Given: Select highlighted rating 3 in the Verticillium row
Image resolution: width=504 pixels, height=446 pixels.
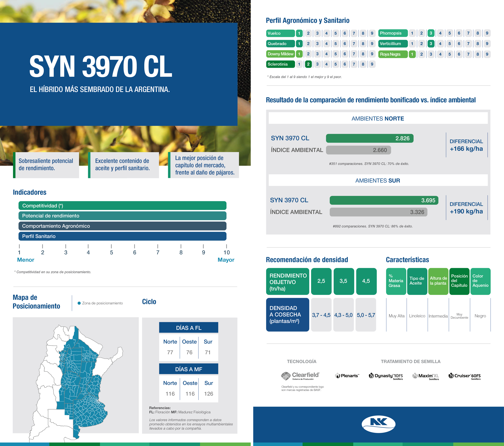Looking at the screenshot, I should click(431, 44).
